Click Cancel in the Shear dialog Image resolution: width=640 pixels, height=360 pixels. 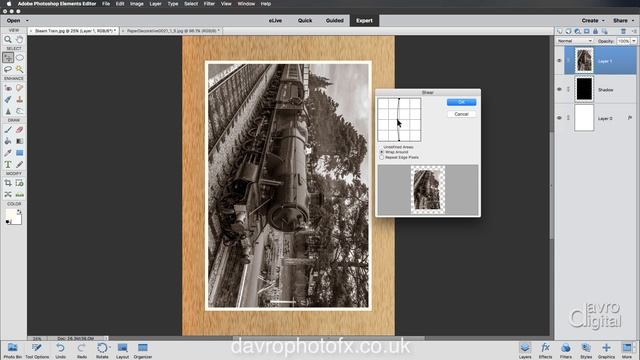[x=461, y=114]
